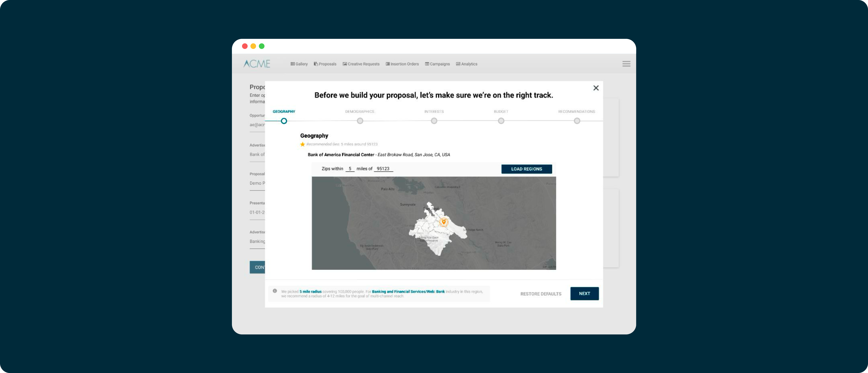The image size is (868, 373).
Task: Jump to the Recommendations step circle
Action: (x=577, y=121)
